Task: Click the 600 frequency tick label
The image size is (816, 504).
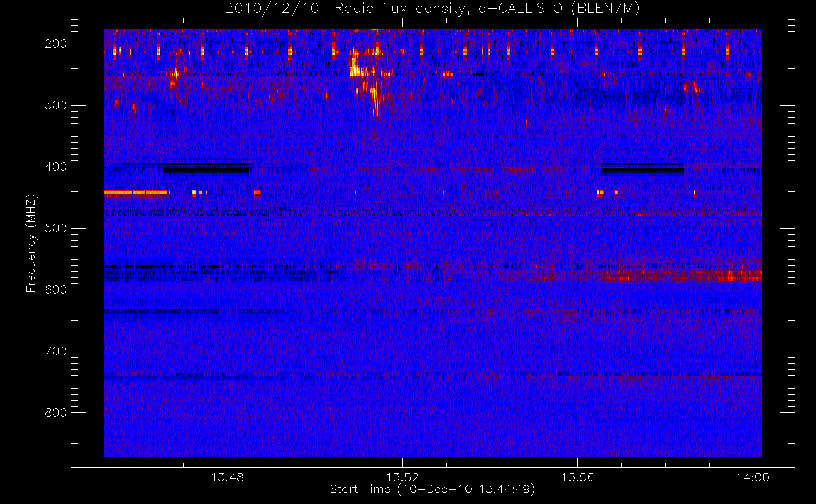Action: tap(55, 290)
